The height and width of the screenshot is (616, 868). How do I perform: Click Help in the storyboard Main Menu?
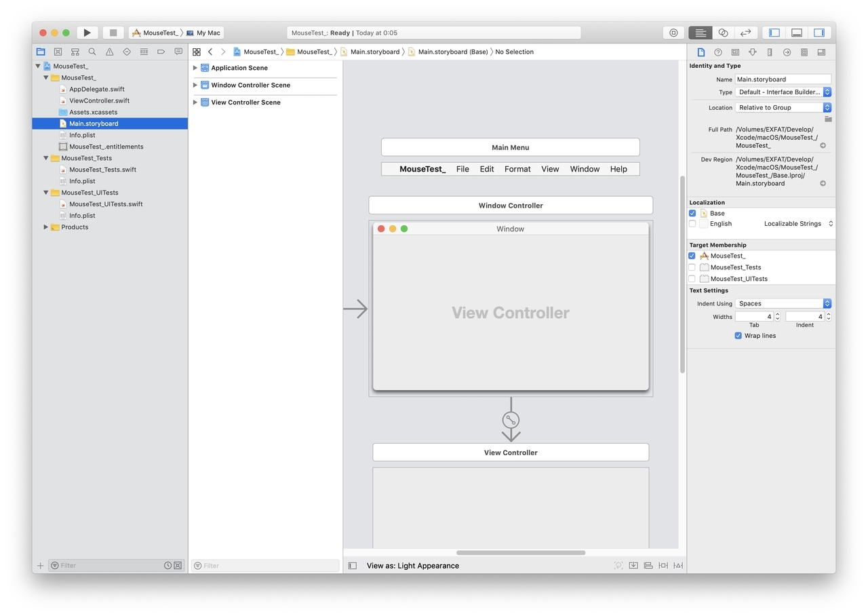click(618, 170)
